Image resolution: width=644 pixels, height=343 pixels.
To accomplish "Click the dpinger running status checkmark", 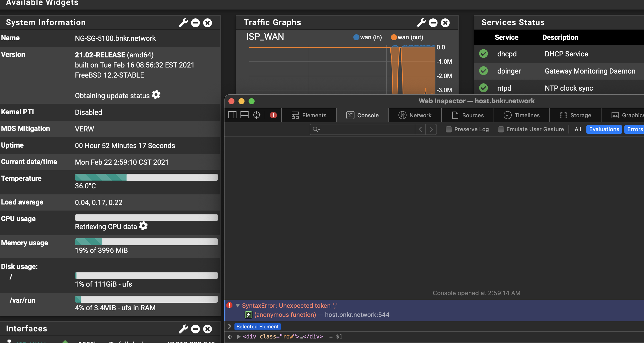I will coord(484,71).
